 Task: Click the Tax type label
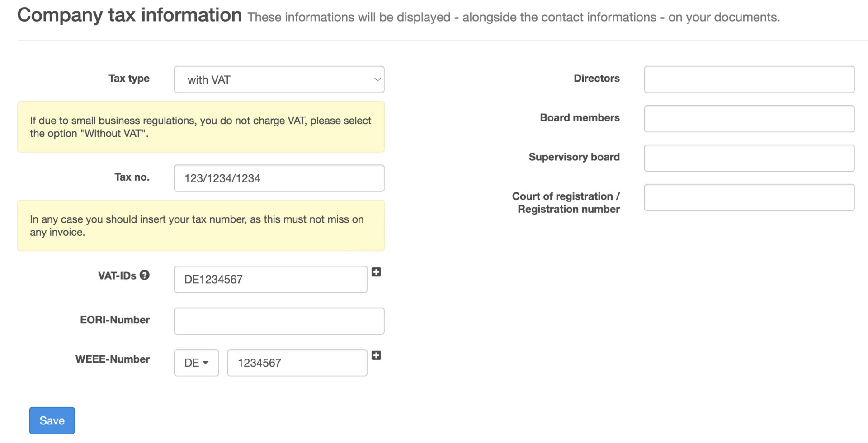coord(129,78)
